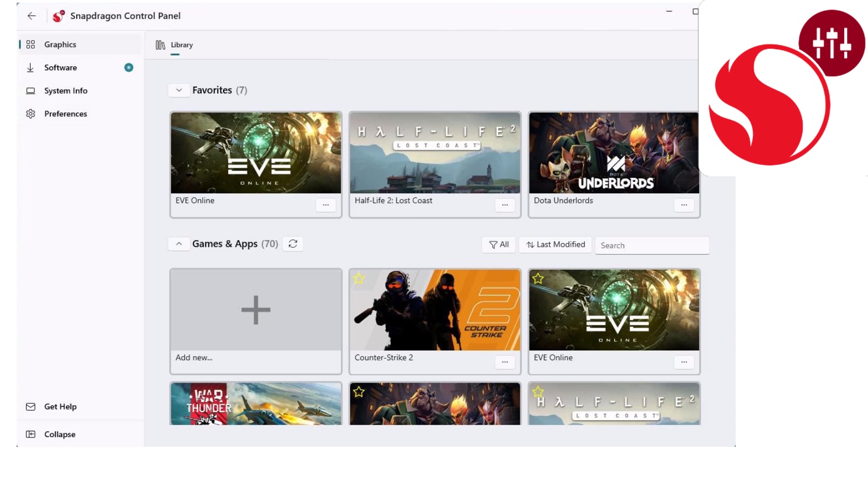The image size is (868, 479).
Task: Toggle favorite star on EVE Online game tile
Action: (538, 279)
